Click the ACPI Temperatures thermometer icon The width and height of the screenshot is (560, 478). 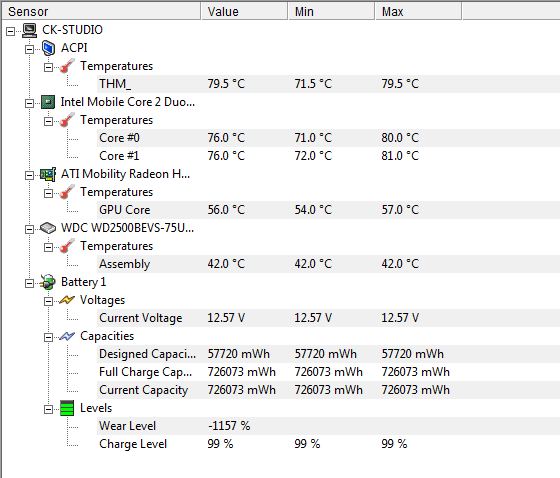(67, 66)
